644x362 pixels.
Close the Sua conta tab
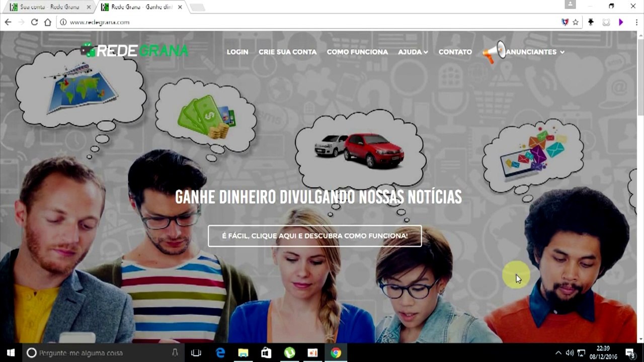point(89,7)
